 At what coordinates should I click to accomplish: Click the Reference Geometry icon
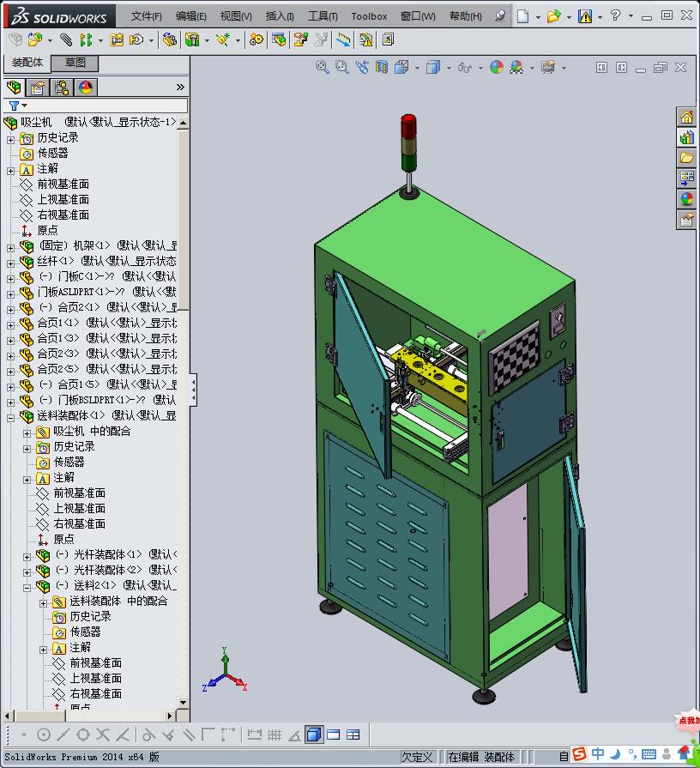pos(223,39)
